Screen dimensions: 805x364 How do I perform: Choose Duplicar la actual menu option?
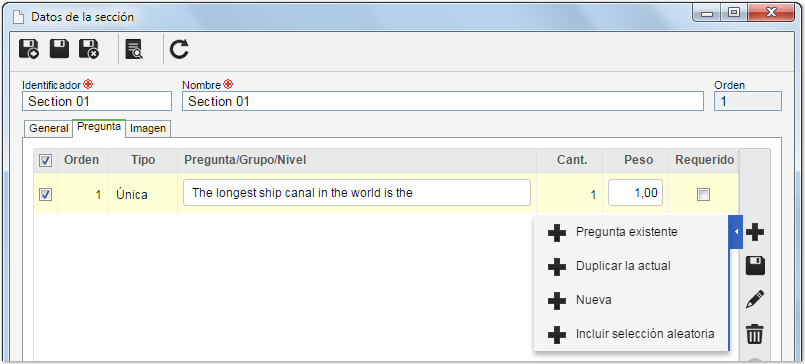[x=631, y=266]
